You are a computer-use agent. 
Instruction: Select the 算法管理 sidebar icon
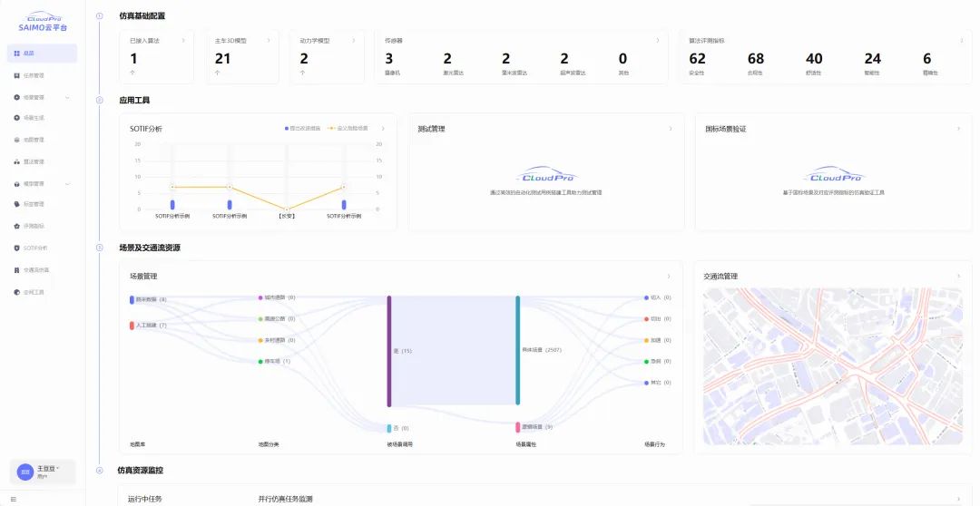point(17,161)
